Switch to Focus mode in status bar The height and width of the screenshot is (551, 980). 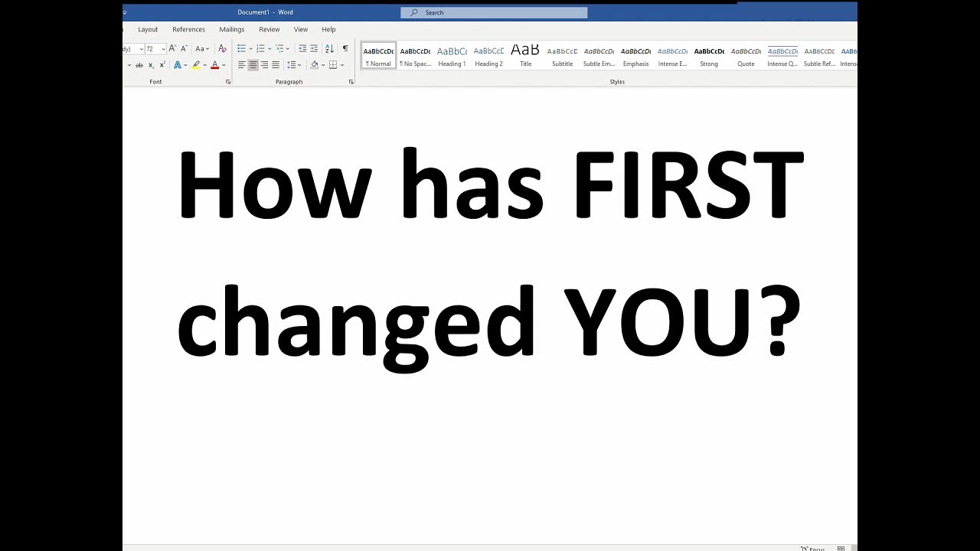[x=813, y=548]
